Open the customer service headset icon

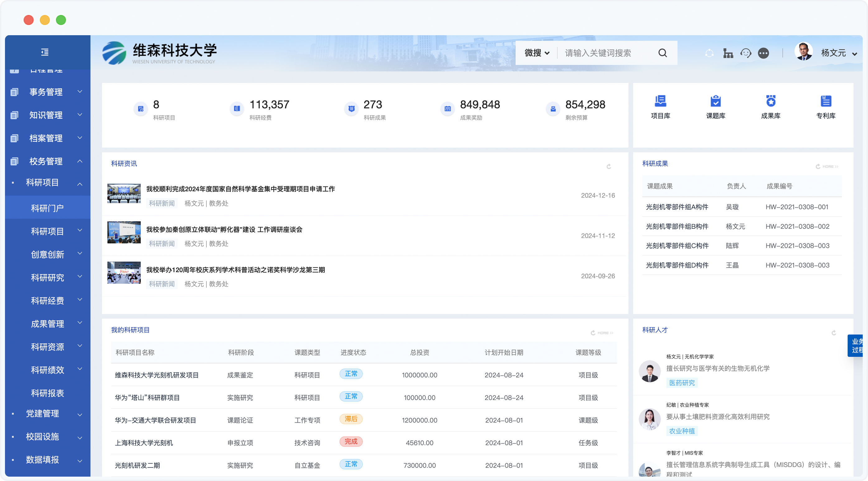746,53
